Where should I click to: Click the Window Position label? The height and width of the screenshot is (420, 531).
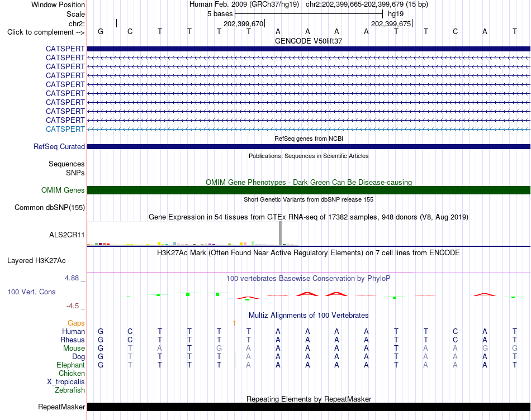click(x=58, y=4)
